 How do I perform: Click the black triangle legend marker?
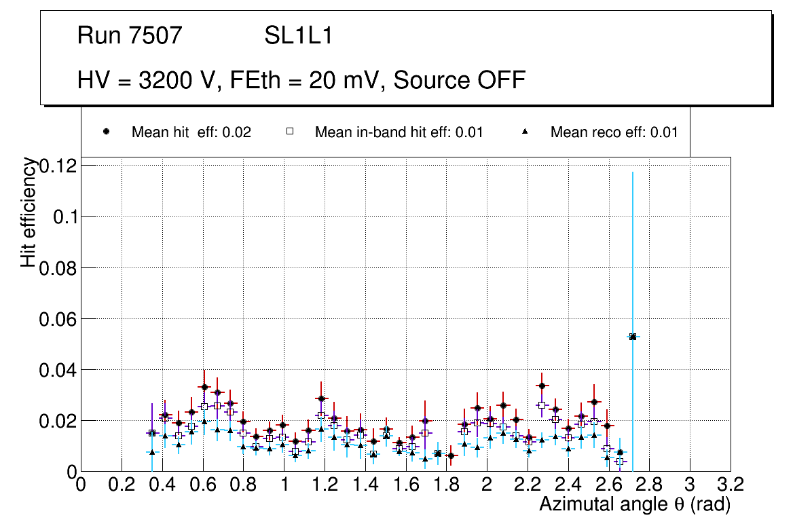[525, 132]
